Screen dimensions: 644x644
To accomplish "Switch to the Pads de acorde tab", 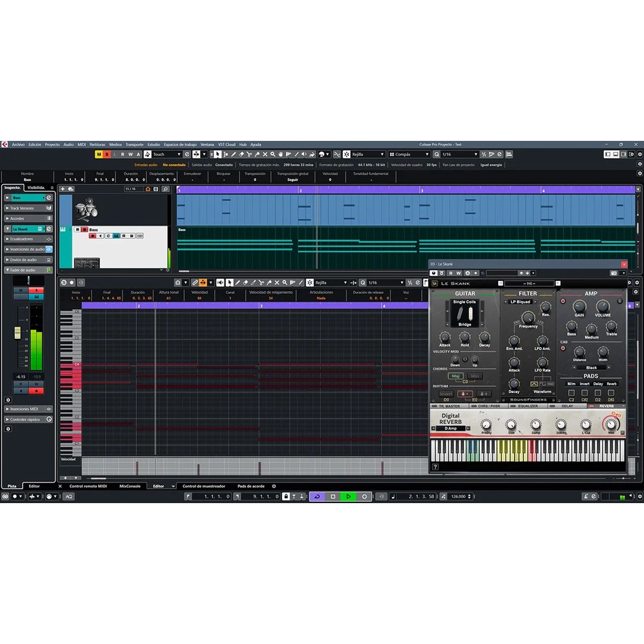I will [x=251, y=486].
